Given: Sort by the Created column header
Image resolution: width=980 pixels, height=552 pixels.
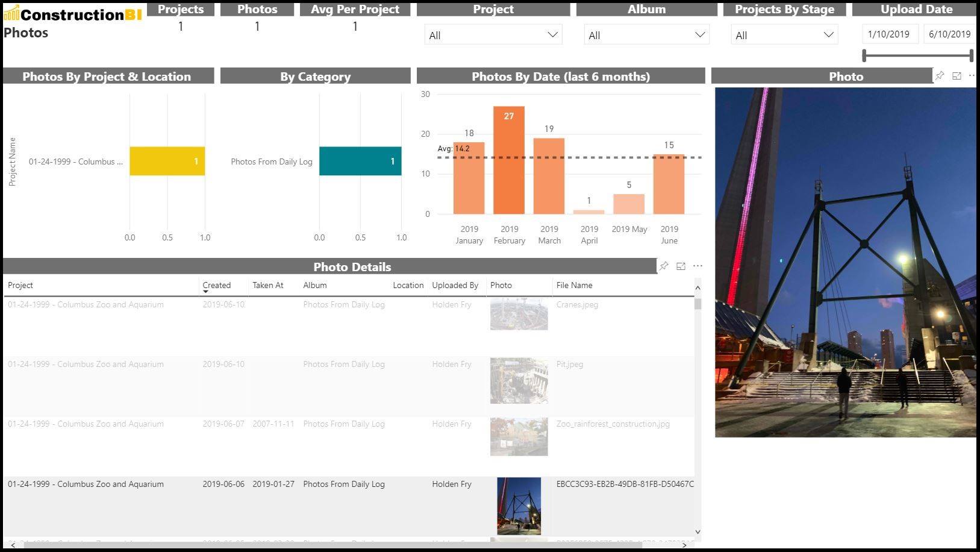Looking at the screenshot, I should coord(217,285).
